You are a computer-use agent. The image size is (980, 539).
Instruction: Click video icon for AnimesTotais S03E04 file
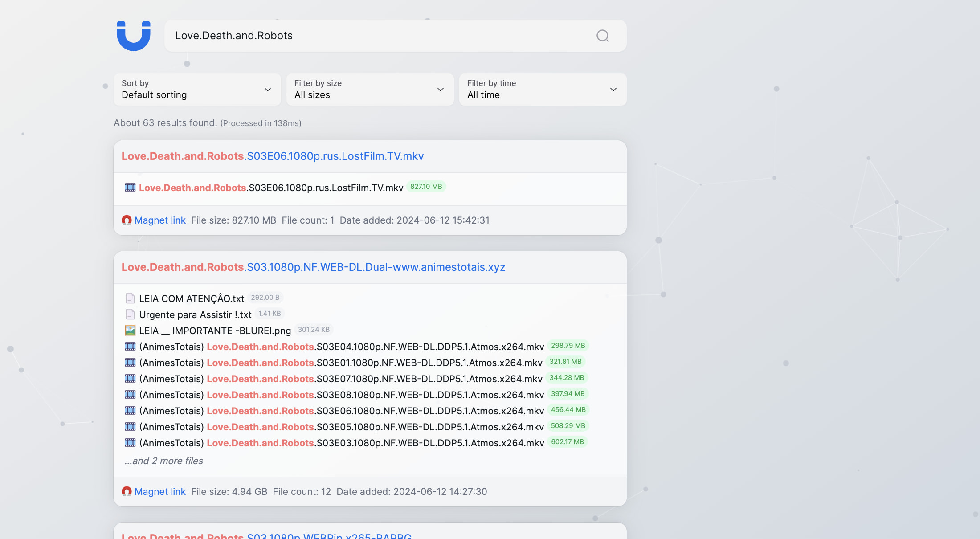[x=130, y=346]
